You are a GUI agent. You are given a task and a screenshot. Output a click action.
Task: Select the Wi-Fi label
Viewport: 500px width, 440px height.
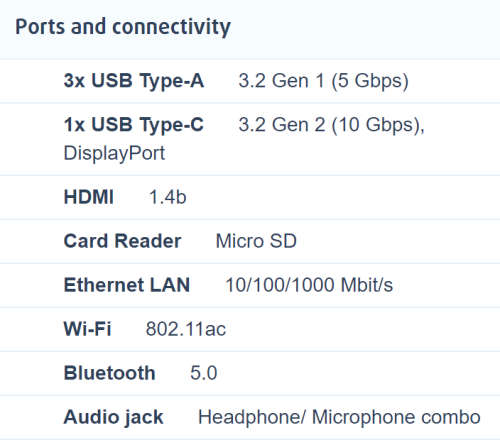coord(87,329)
